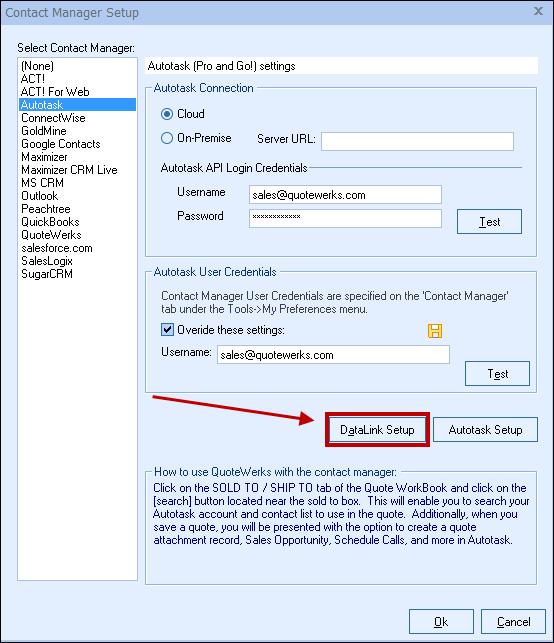Confirm the dialog with Ok
The width and height of the screenshot is (554, 643).
click(441, 622)
